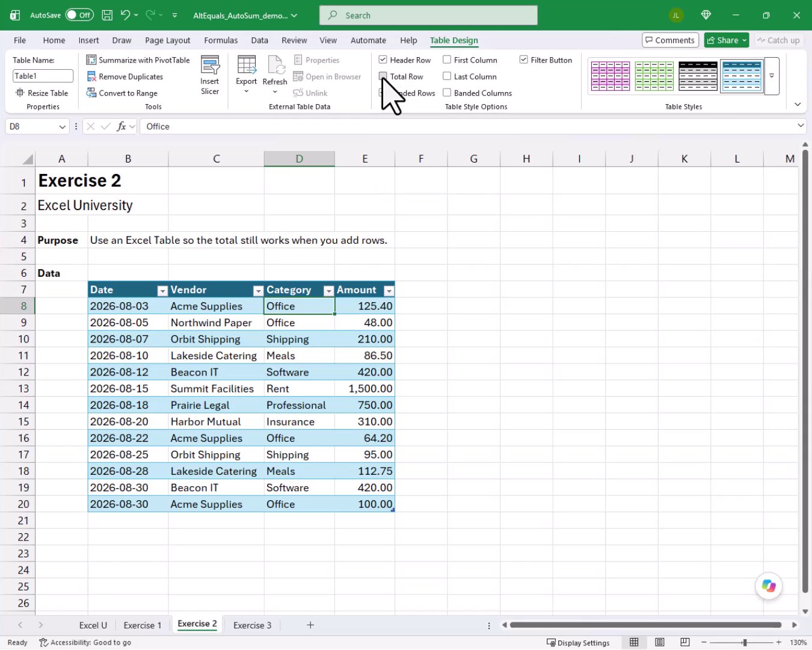Open the Amount filter dropdown
The height and width of the screenshot is (650, 812).
coord(389,291)
